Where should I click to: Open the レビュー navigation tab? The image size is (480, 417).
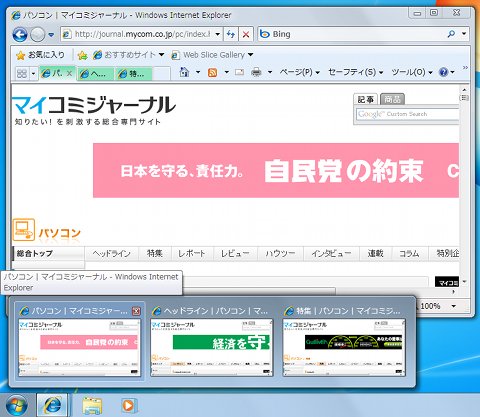(x=235, y=254)
